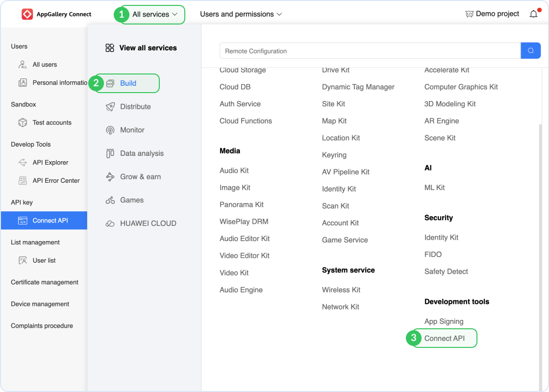This screenshot has width=549, height=392.
Task: Open App Signing service
Action: pos(444,321)
